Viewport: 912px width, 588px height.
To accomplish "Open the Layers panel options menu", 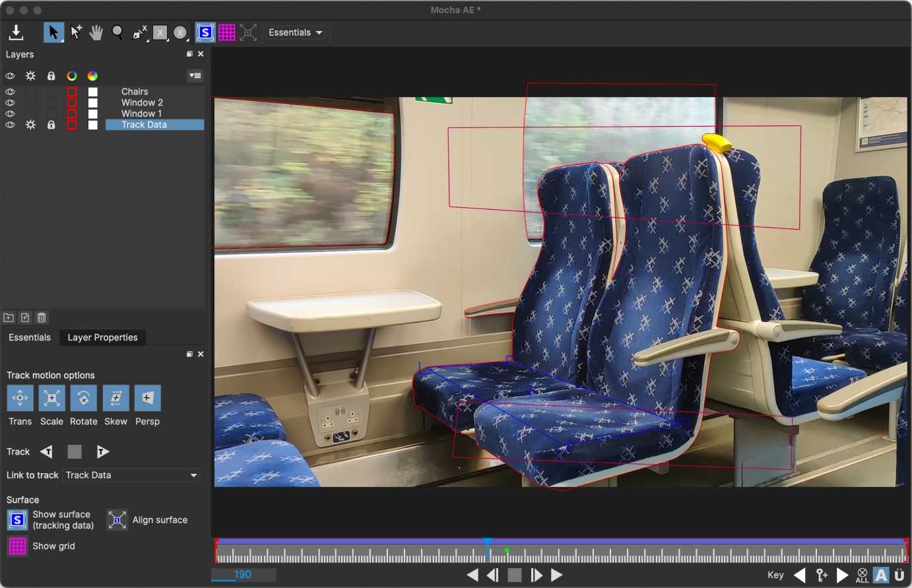I will [195, 76].
